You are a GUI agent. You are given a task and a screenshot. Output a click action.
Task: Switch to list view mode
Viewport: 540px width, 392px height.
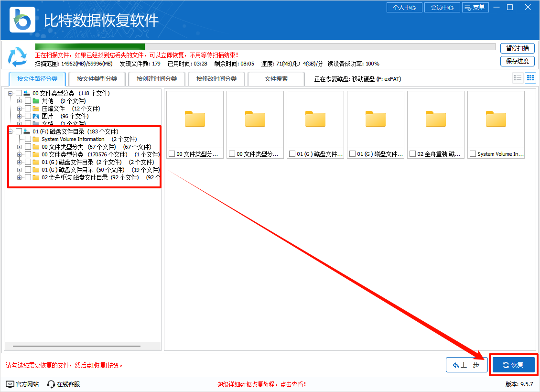[518, 77]
